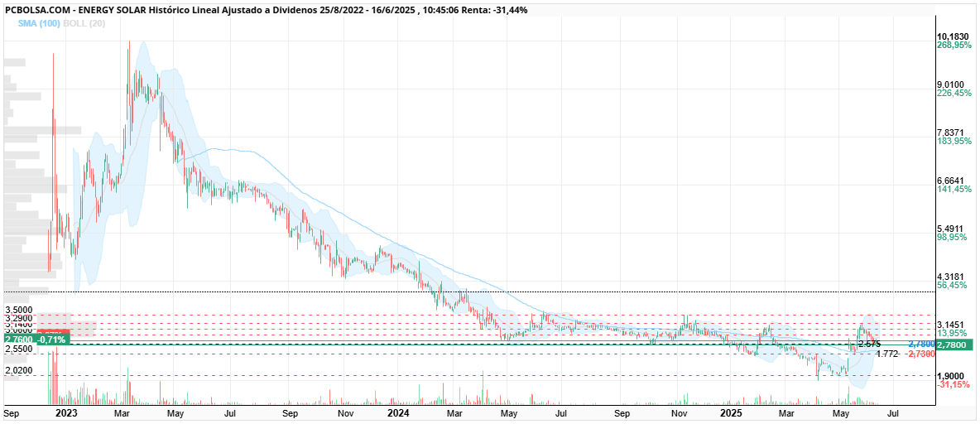The image size is (980, 424).
Task: Click the 'Renta: -31,44%' value in the title
Action: 497,11
